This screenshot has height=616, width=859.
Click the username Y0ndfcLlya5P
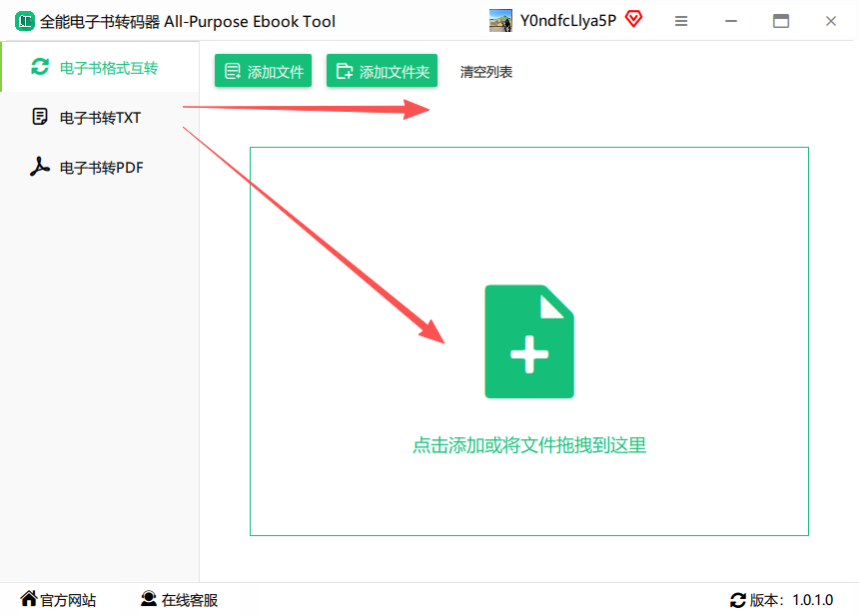pos(568,21)
